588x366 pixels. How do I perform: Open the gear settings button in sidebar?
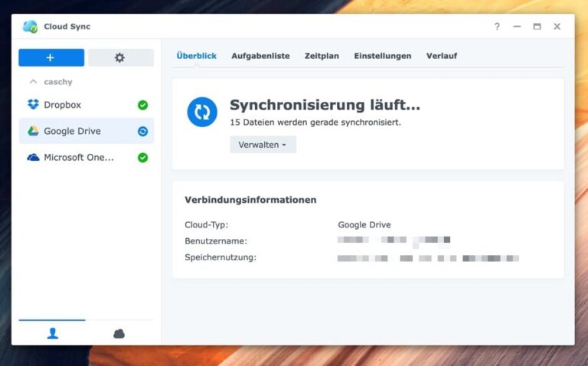(x=121, y=57)
